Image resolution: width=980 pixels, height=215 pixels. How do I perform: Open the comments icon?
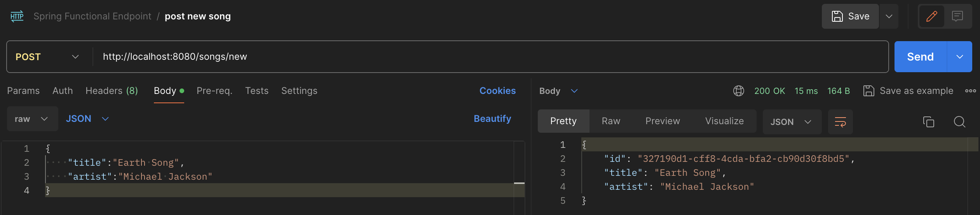957,16
